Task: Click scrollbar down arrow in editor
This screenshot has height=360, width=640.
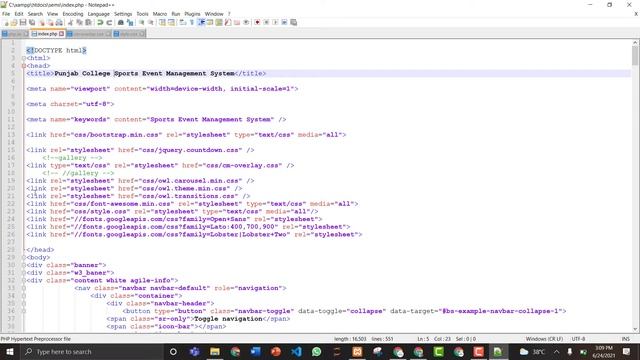Action: pos(635,329)
